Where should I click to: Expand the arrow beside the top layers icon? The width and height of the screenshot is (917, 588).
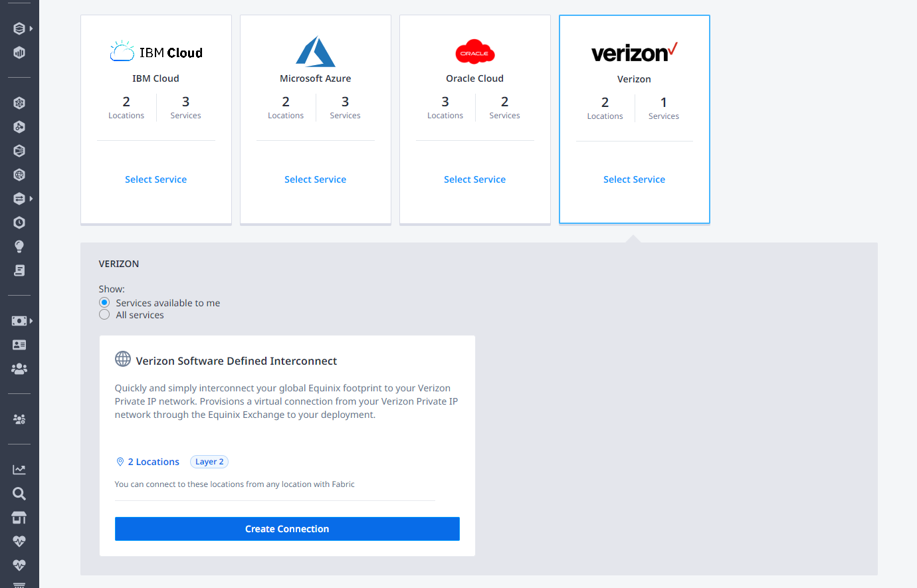[31, 29]
